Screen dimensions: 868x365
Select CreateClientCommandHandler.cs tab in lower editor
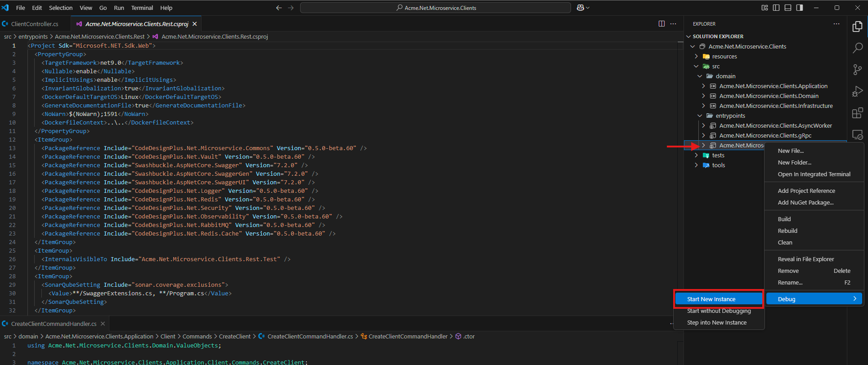coord(54,324)
